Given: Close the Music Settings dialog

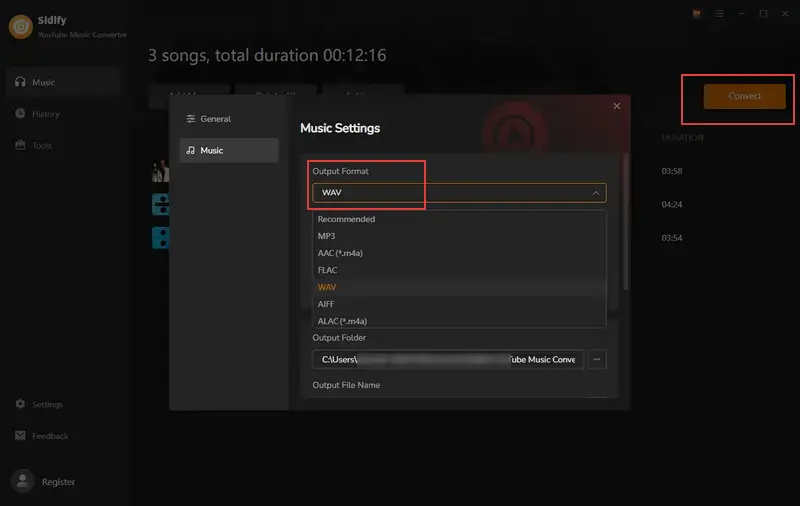Looking at the screenshot, I should pos(617,106).
